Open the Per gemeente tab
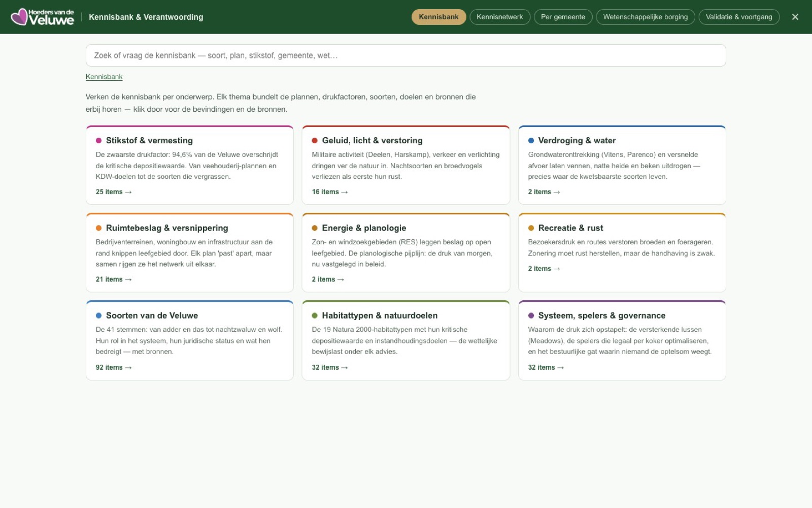Image resolution: width=812 pixels, height=508 pixels. click(x=563, y=17)
